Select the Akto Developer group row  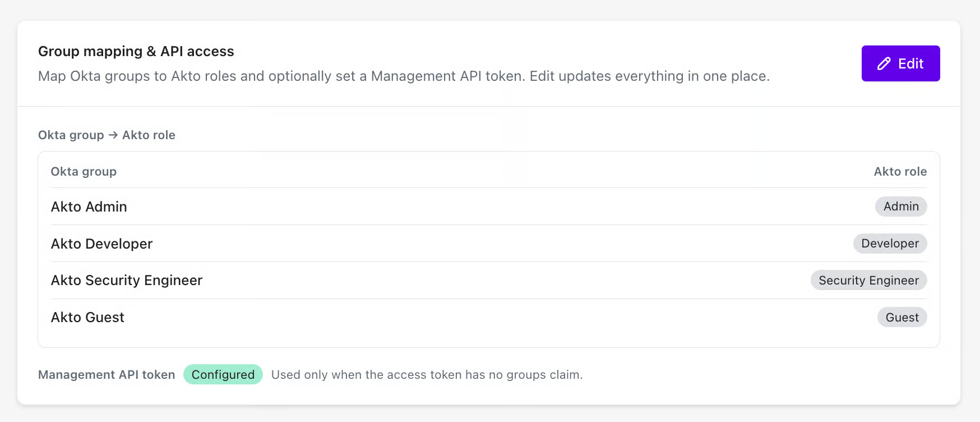pos(102,244)
